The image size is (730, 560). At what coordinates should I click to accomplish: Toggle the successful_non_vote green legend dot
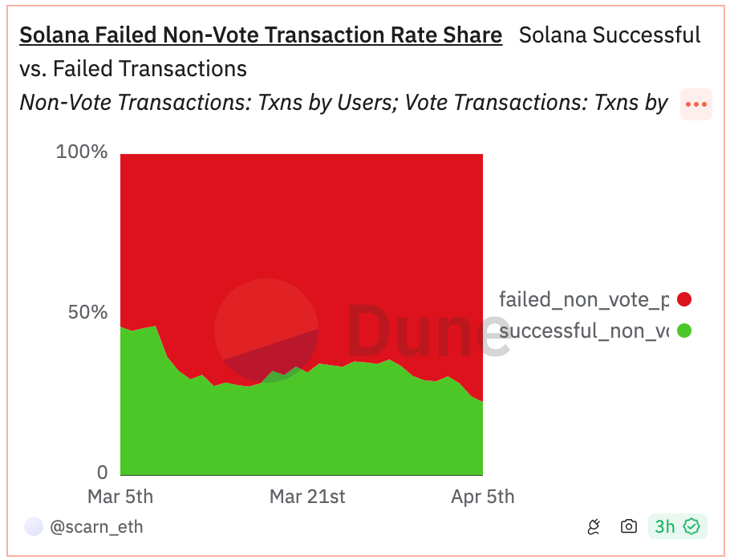pos(684,330)
